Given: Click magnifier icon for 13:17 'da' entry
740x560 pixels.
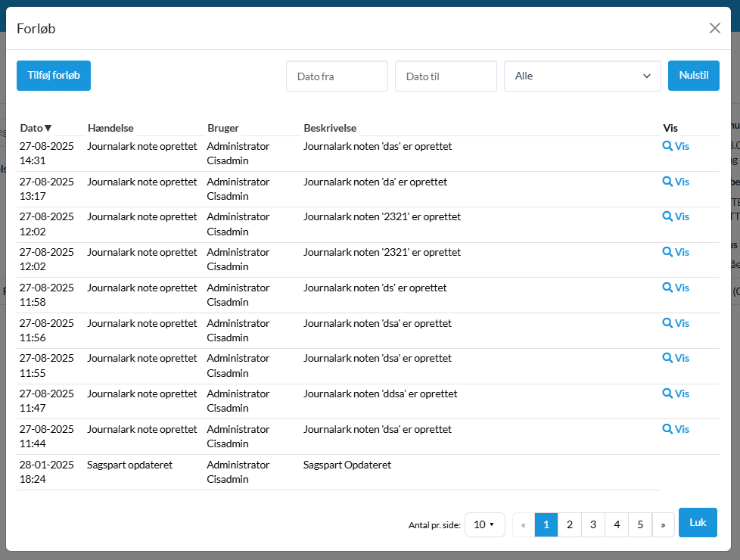Looking at the screenshot, I should point(667,182).
